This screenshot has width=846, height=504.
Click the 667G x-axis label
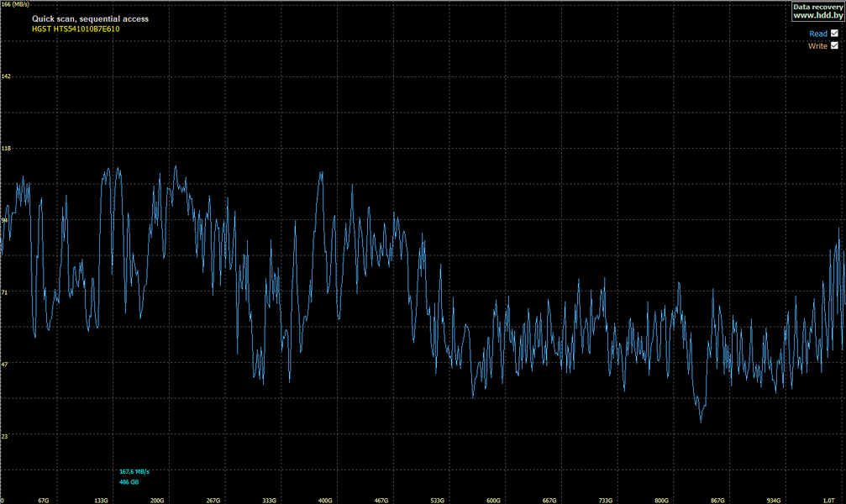tap(549, 501)
